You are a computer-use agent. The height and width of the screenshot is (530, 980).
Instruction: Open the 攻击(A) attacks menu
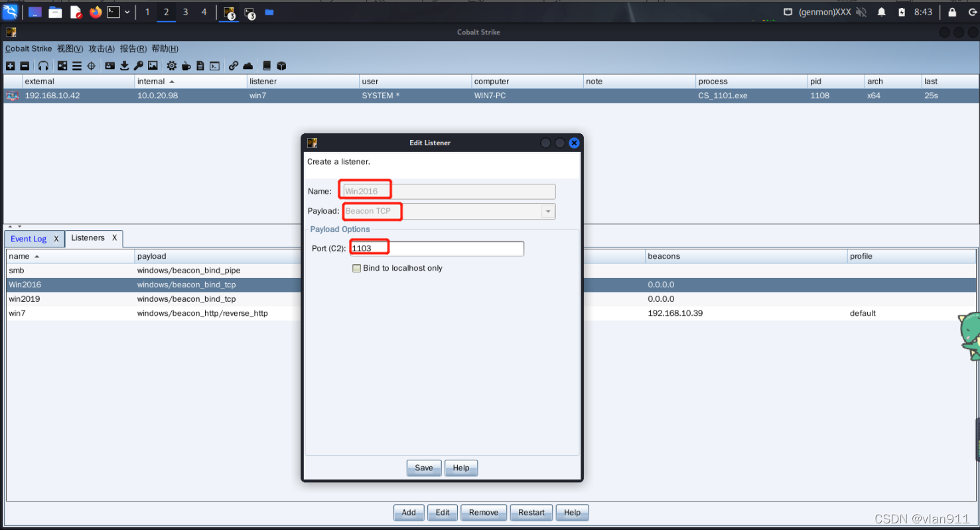102,48
